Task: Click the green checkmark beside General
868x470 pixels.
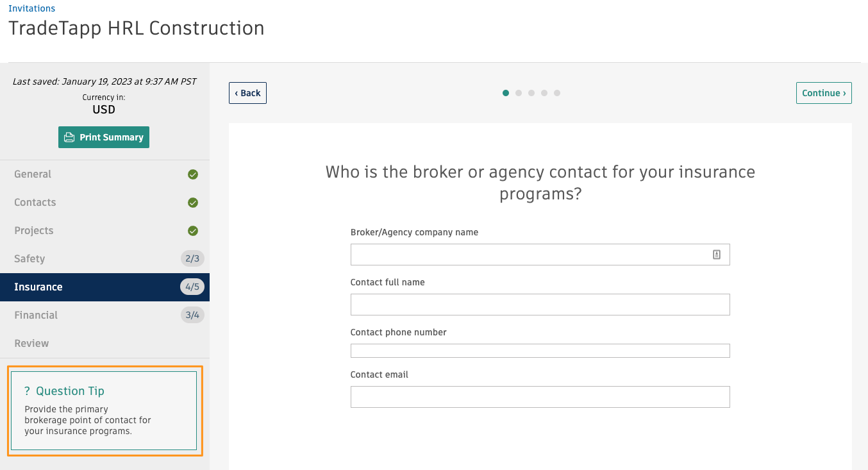Action: (x=193, y=174)
